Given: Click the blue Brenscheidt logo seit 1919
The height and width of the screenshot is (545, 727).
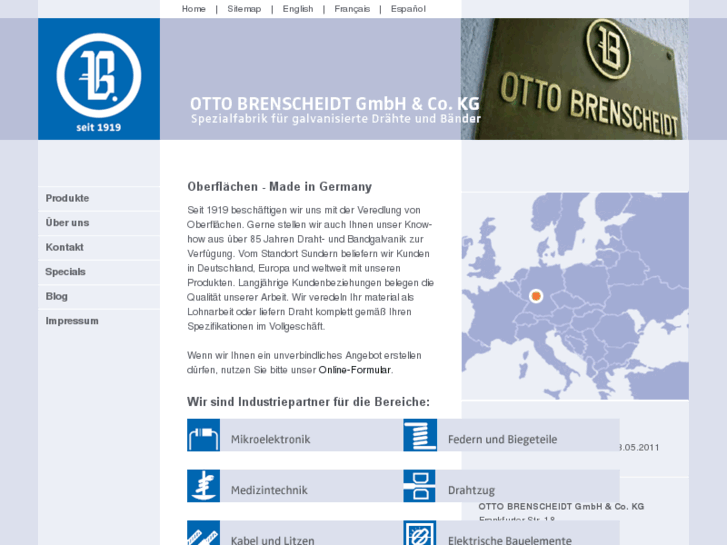Looking at the screenshot, I should coord(99,79).
